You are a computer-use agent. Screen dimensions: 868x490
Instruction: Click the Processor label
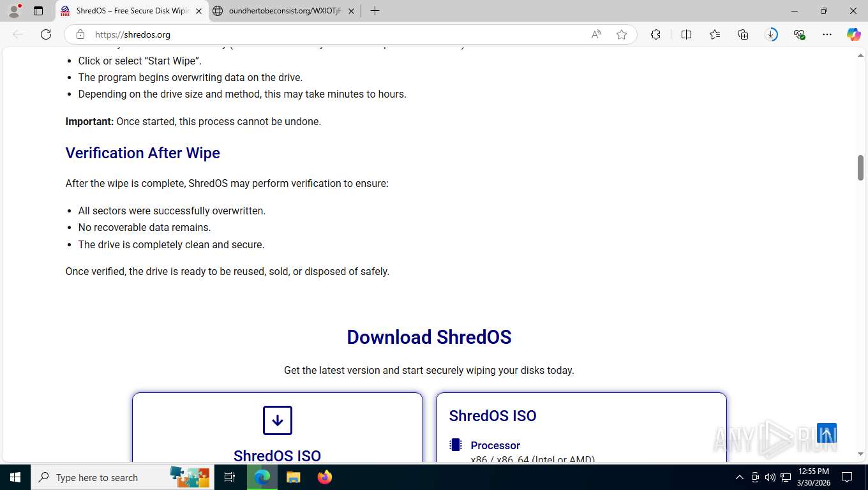coord(495,445)
